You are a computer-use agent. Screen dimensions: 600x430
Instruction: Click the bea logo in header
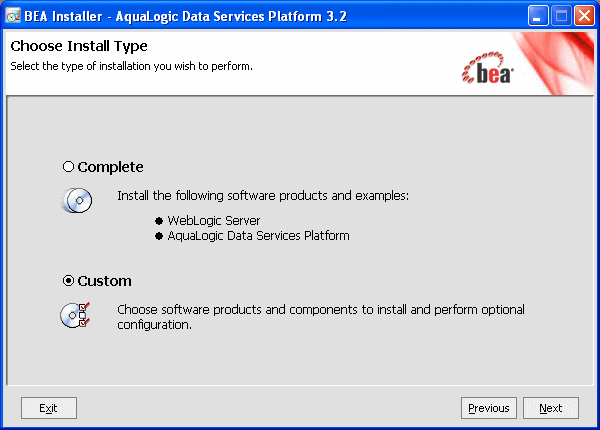(488, 68)
